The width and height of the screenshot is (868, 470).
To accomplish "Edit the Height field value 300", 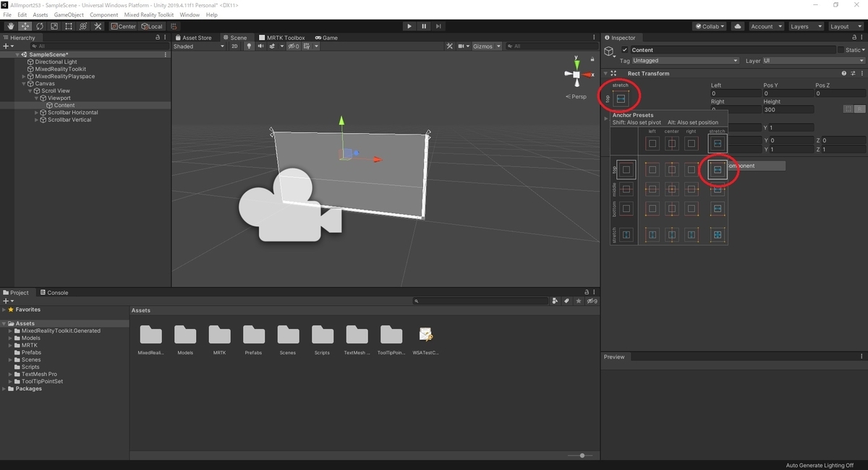I will (x=788, y=109).
